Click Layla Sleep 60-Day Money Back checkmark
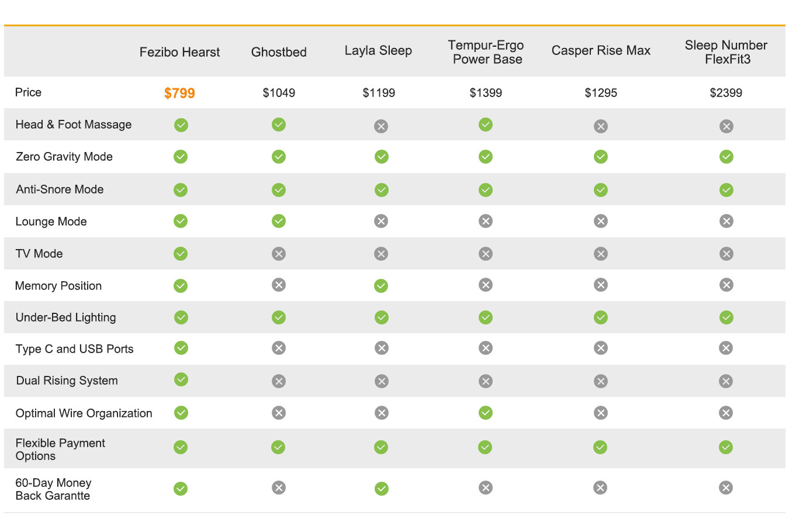The height and width of the screenshot is (532, 789). click(x=382, y=489)
